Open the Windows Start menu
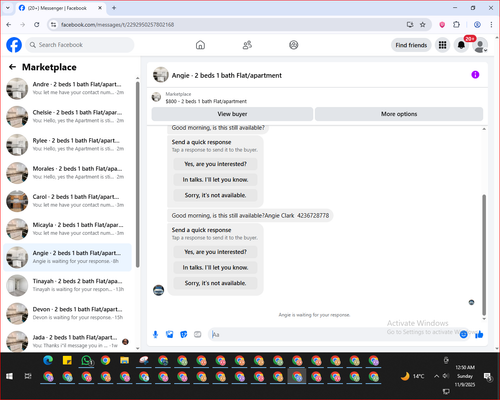 [x=9, y=376]
